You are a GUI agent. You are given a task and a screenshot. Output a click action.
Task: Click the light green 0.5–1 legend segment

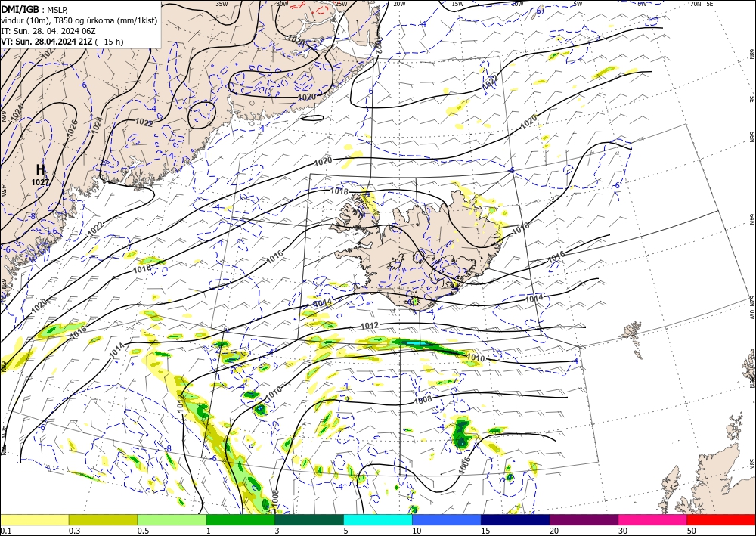tap(172, 519)
